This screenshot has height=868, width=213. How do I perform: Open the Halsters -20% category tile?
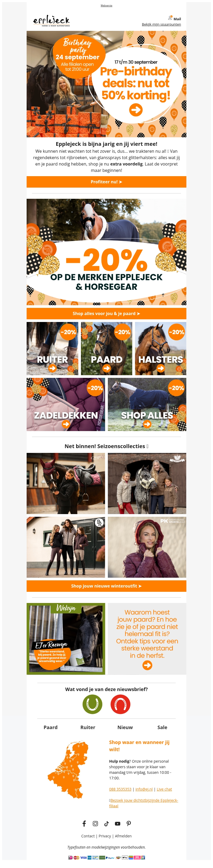point(161,348)
